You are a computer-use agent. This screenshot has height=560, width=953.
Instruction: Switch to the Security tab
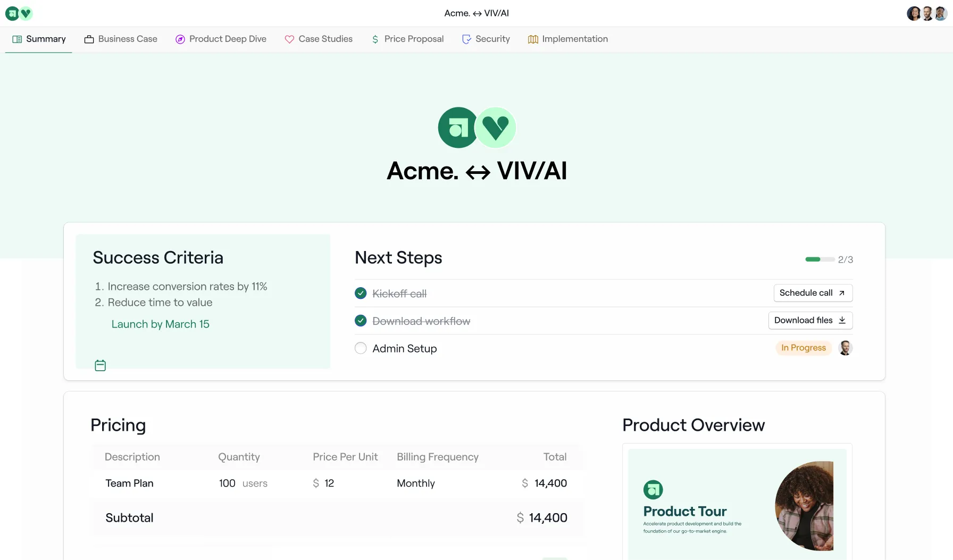486,39
